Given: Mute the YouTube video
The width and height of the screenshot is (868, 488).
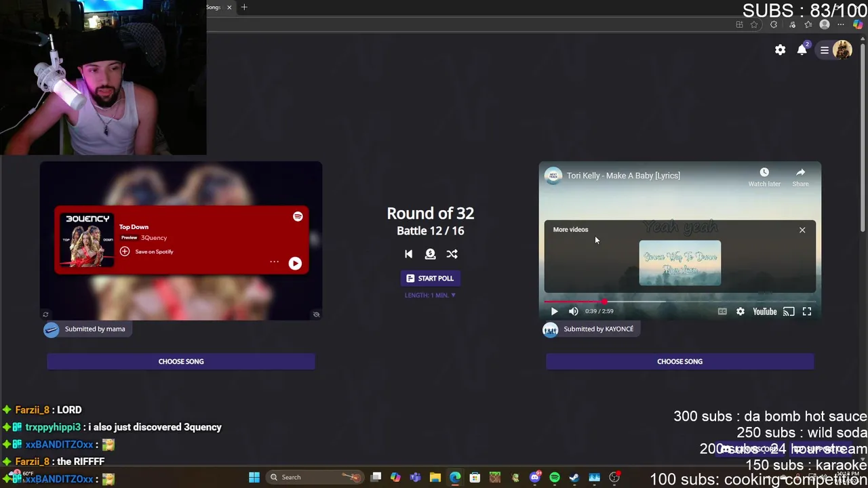Looking at the screenshot, I should [x=574, y=312].
